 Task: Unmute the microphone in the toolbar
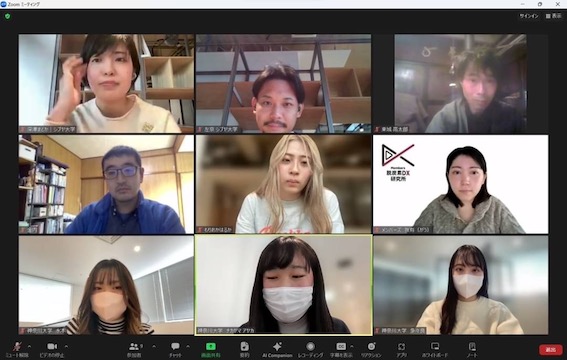tap(17, 350)
